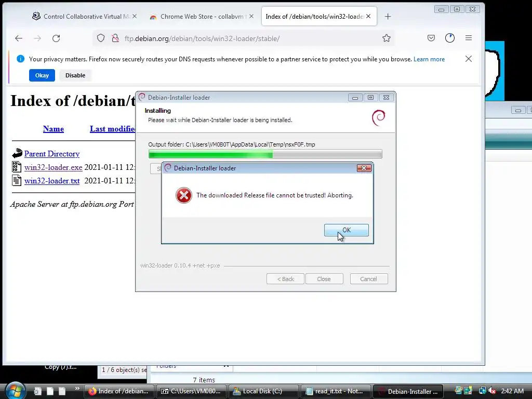Expand quick launch overflow chevron
Image resolution: width=532 pixels, height=399 pixels.
tap(77, 389)
